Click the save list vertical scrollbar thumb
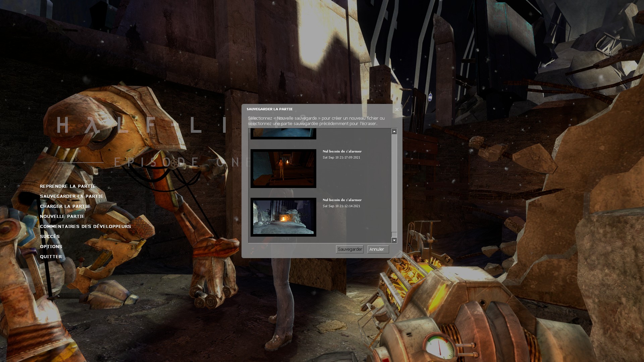This screenshot has width=644, height=362. pos(394,183)
